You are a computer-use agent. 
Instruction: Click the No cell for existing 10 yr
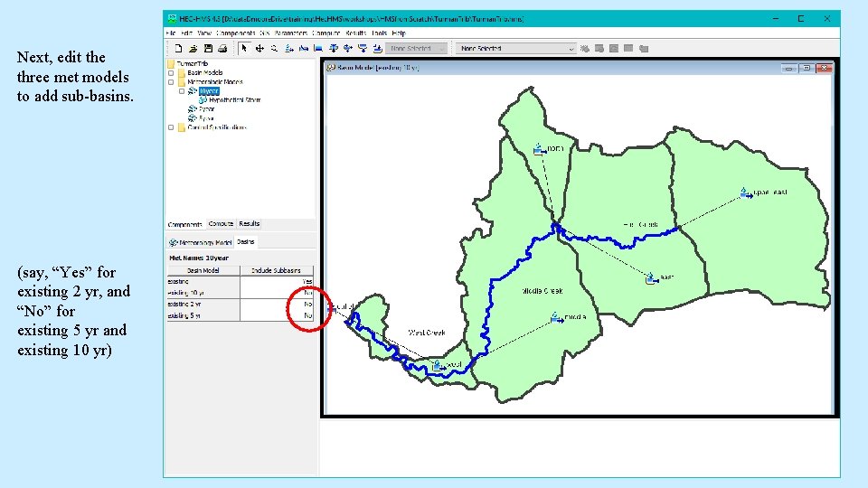[277, 293]
